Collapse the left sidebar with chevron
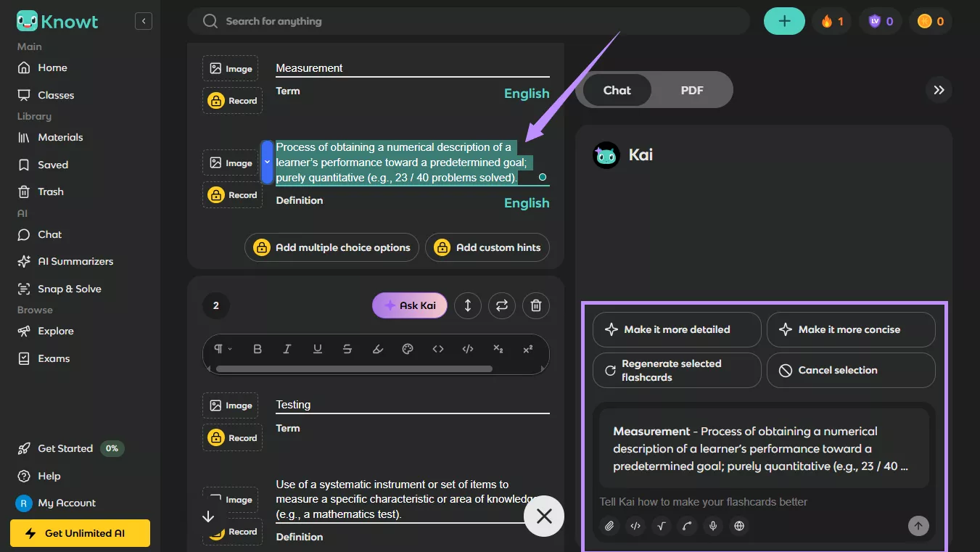The image size is (980, 552). pos(144,21)
